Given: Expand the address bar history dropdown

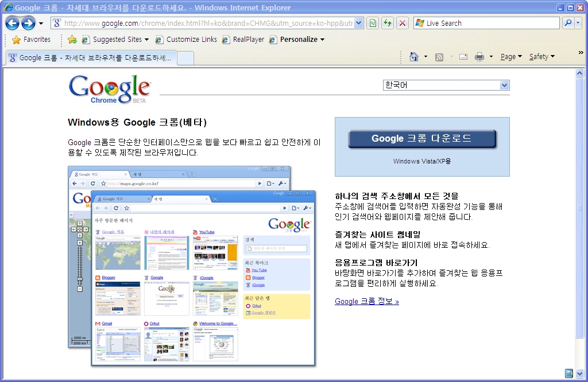Looking at the screenshot, I should [x=358, y=23].
